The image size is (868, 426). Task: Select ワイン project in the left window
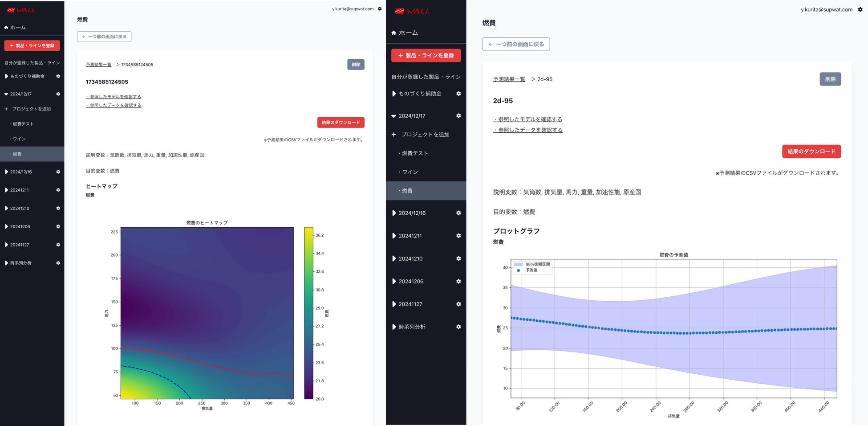click(x=18, y=139)
